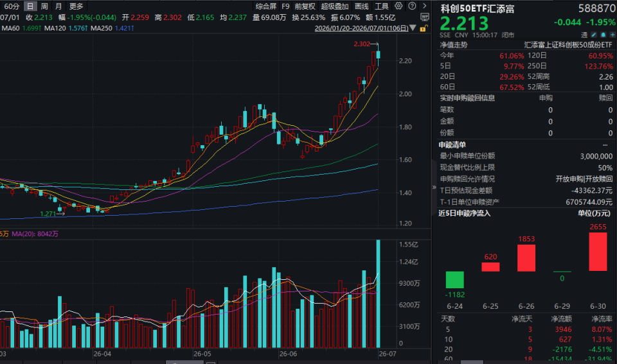Switch to the 60分 period tab
This screenshot has height=364, width=617.
tap(12, 6)
